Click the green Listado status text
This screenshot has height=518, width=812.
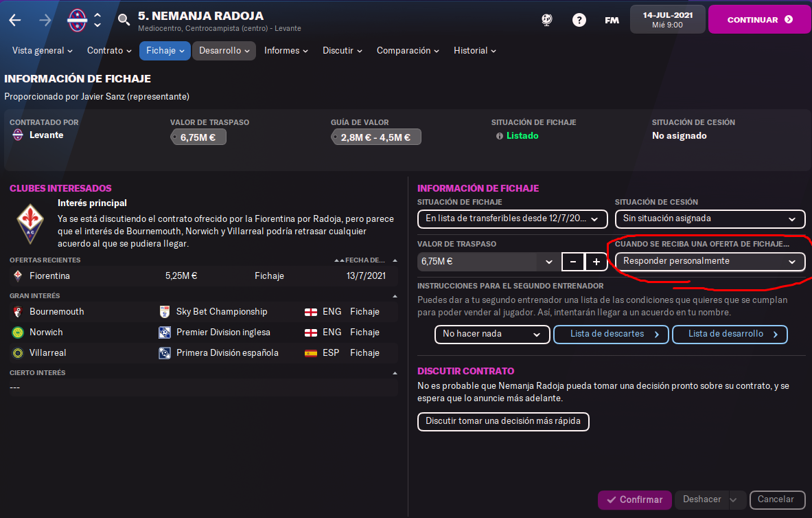(522, 136)
